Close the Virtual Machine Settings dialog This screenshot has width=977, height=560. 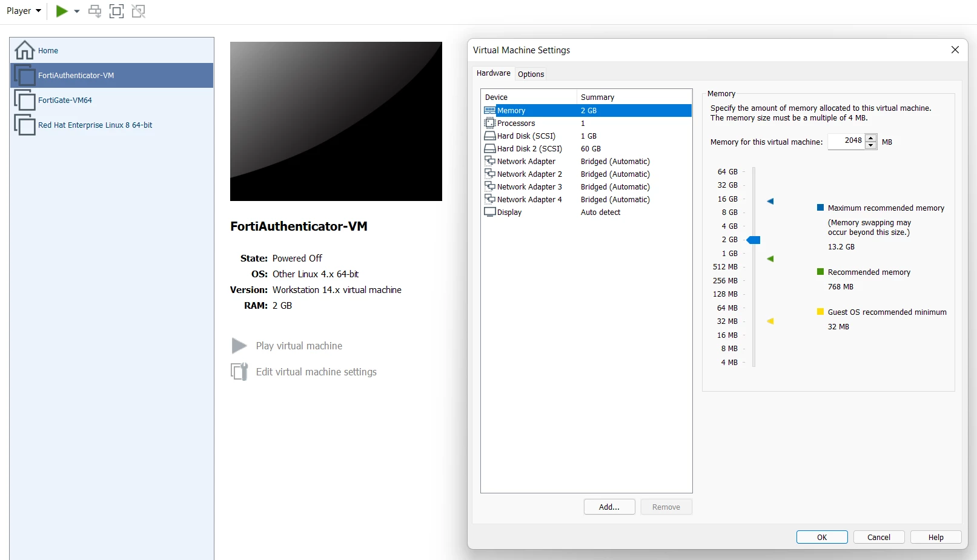[x=955, y=50]
